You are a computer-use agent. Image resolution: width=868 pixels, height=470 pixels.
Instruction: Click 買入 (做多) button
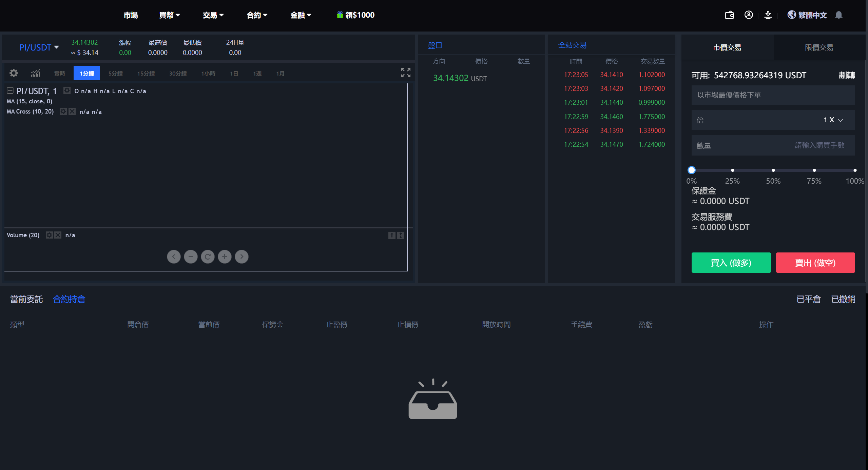tap(731, 263)
